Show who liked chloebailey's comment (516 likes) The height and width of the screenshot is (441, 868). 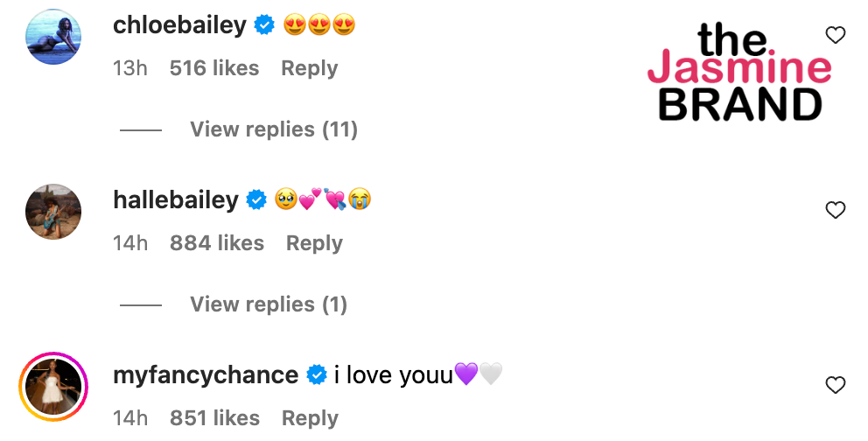tap(214, 68)
